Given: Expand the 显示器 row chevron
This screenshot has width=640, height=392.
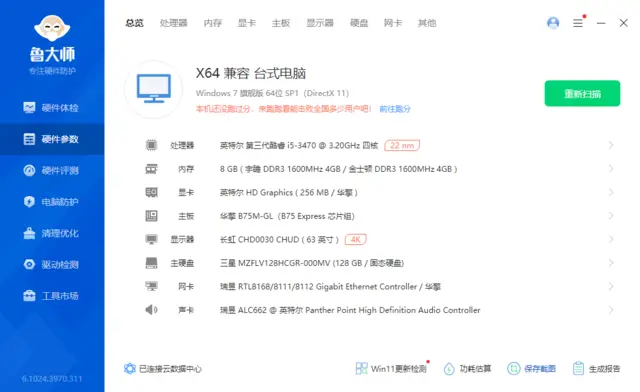Looking at the screenshot, I should point(611,239).
